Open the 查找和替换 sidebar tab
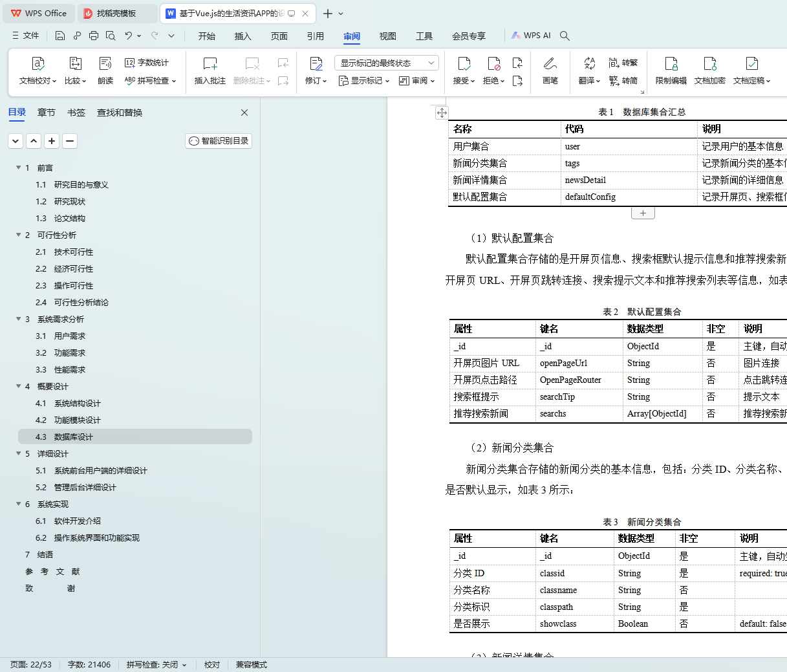The width and height of the screenshot is (787, 672). click(x=120, y=113)
